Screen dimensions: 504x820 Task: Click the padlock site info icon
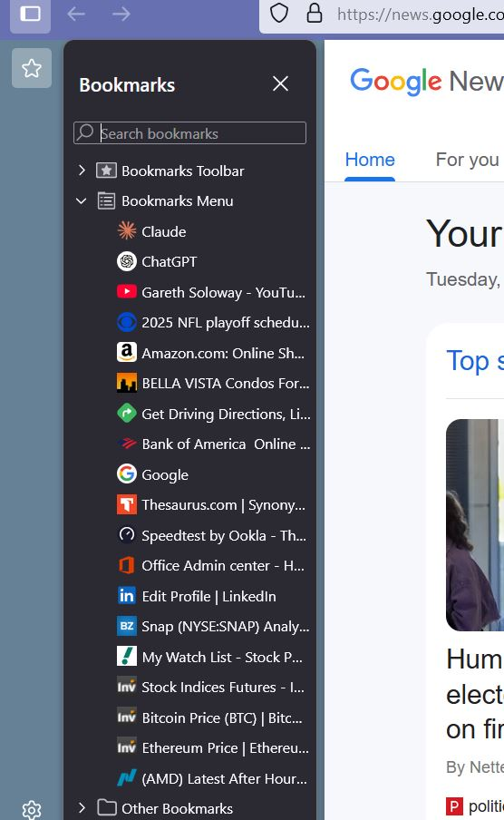point(314,14)
